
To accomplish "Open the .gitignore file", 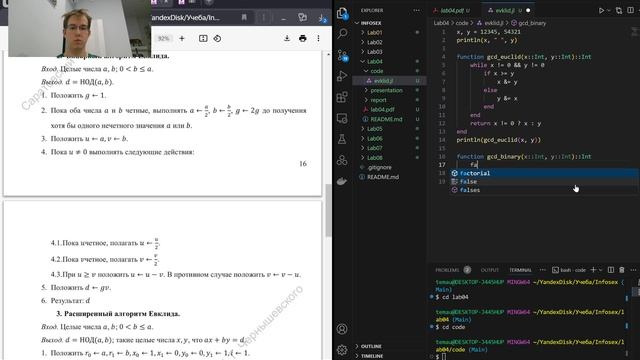I will click(x=379, y=167).
